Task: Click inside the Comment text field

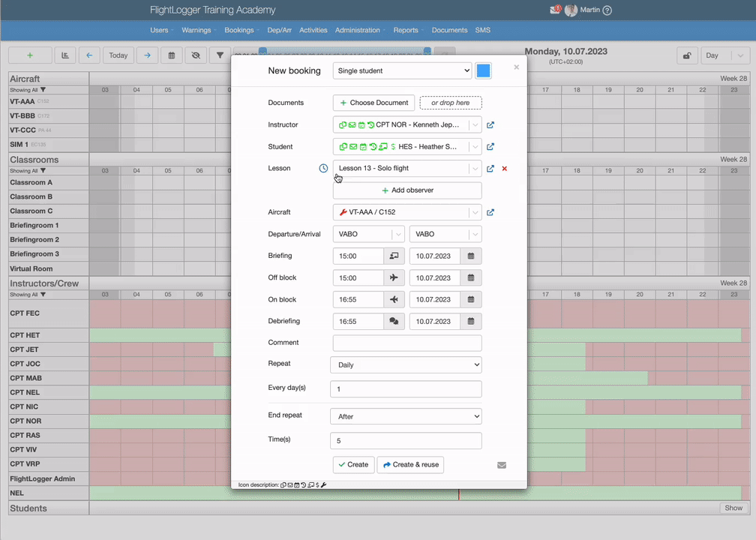Action: 406,343
